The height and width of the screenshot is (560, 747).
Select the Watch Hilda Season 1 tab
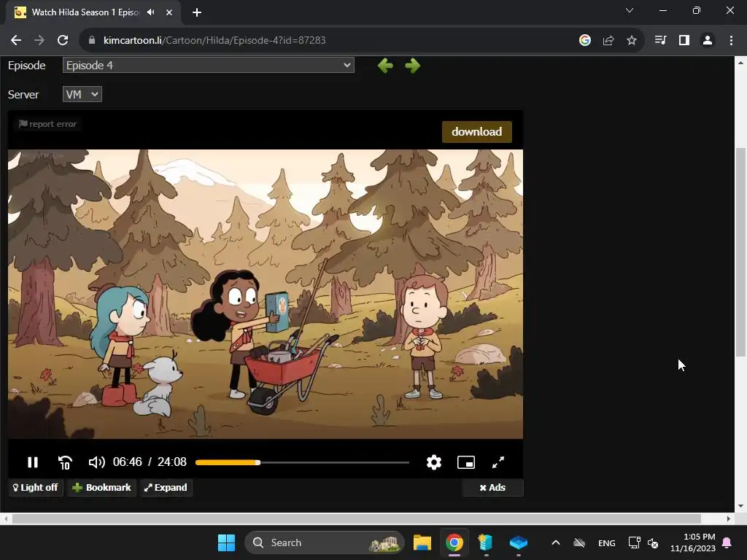(85, 12)
